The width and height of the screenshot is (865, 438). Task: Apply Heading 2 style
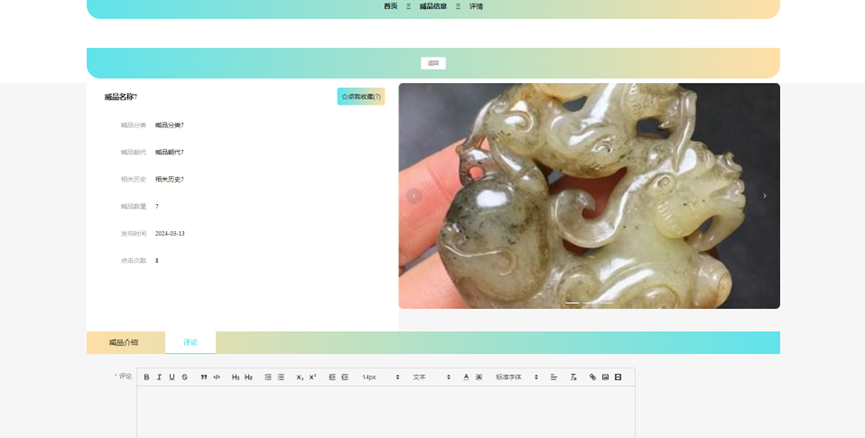click(x=248, y=377)
